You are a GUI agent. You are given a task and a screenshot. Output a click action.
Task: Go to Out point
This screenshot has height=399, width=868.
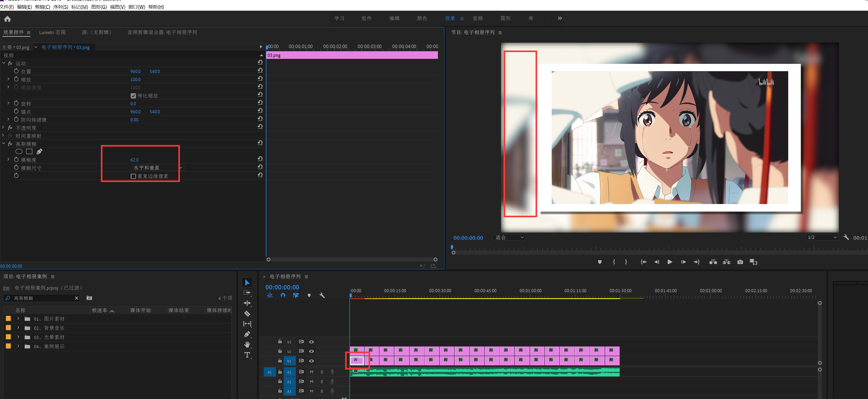click(696, 262)
